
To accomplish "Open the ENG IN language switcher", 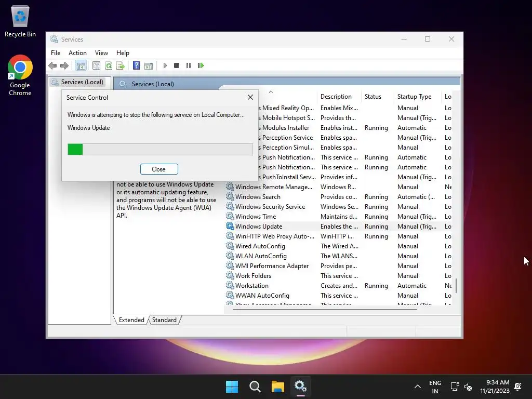I will tap(435, 387).
